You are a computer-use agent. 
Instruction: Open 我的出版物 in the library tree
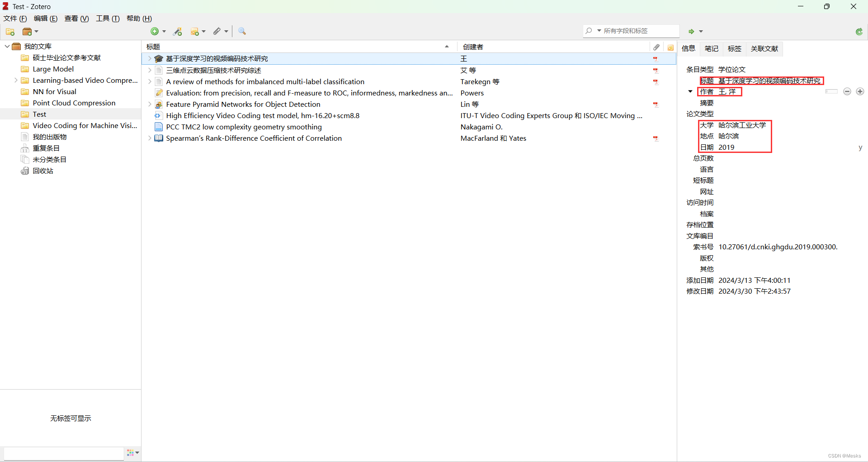(x=49, y=137)
